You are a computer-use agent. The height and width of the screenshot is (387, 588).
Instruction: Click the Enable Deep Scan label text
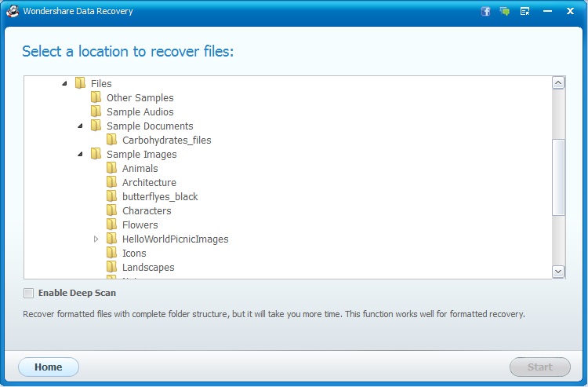[77, 293]
